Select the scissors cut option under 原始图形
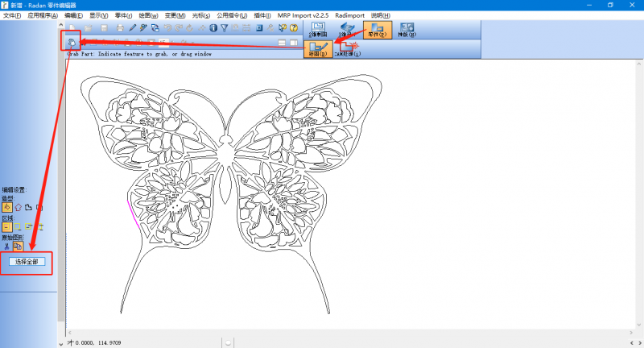The height and width of the screenshot is (348, 644). click(x=6, y=246)
